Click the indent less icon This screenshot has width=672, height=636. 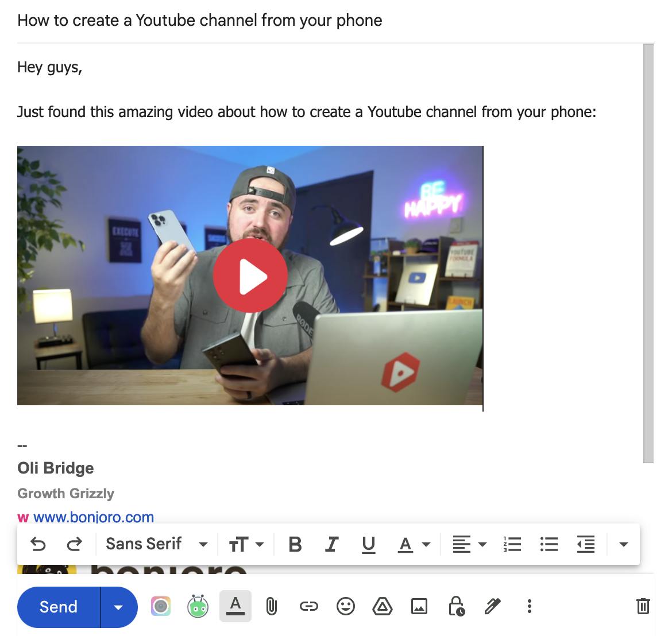click(585, 544)
